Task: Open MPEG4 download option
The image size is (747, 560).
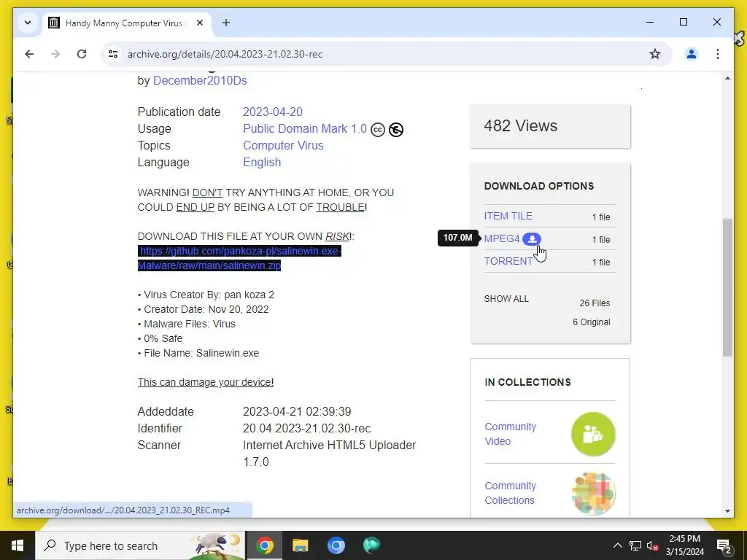Action: (x=502, y=238)
